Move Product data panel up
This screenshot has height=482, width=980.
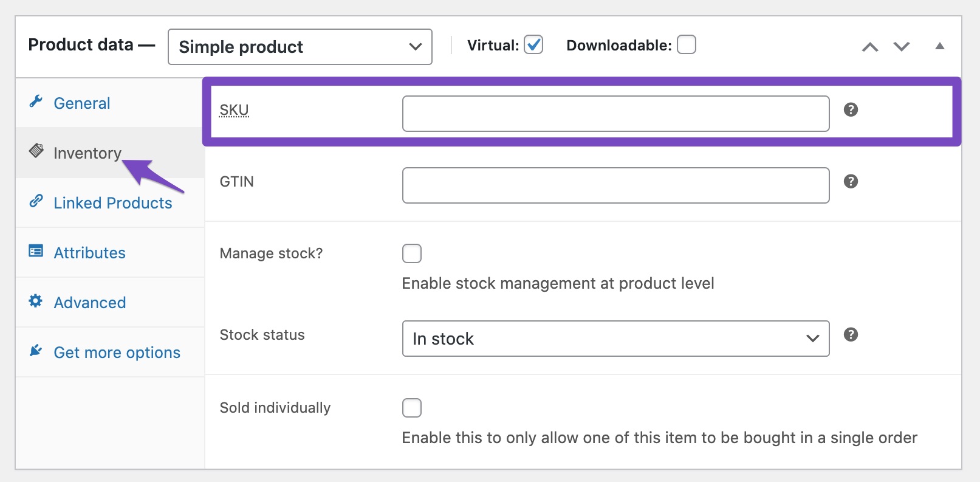click(870, 47)
